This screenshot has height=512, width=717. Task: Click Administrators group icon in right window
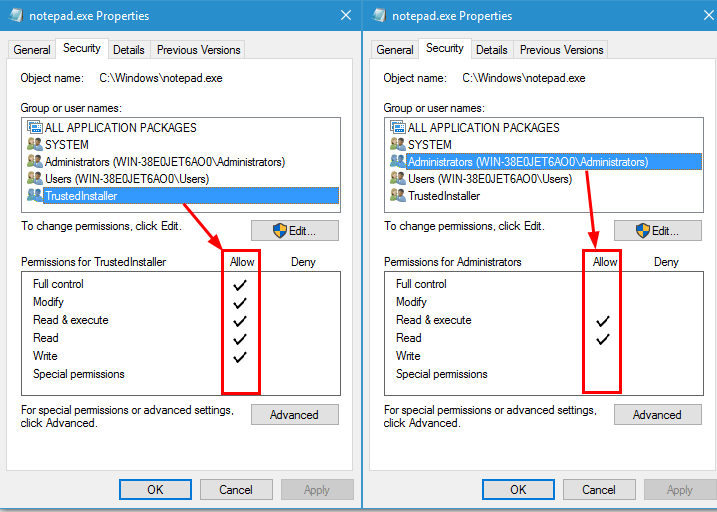[397, 161]
